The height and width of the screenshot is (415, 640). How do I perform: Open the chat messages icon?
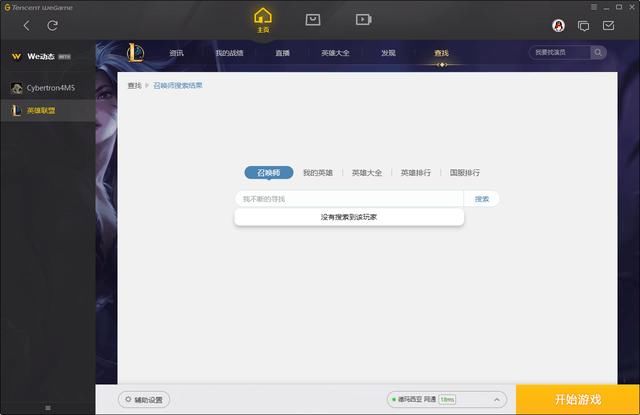click(583, 26)
